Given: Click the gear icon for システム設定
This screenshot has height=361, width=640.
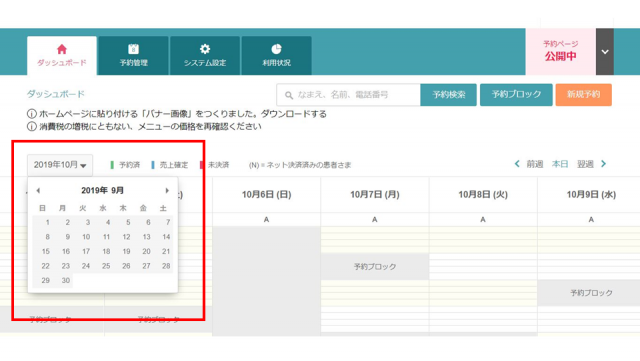Looking at the screenshot, I should (x=205, y=49).
